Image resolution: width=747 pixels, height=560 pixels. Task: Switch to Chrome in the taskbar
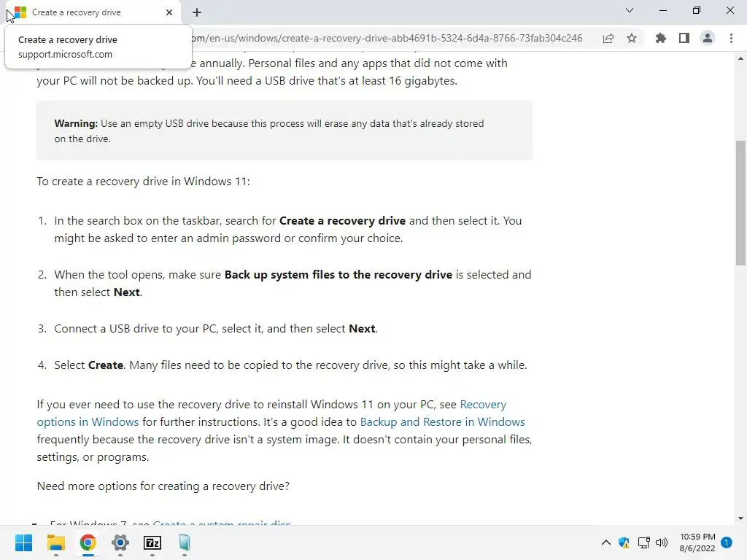tap(88, 542)
